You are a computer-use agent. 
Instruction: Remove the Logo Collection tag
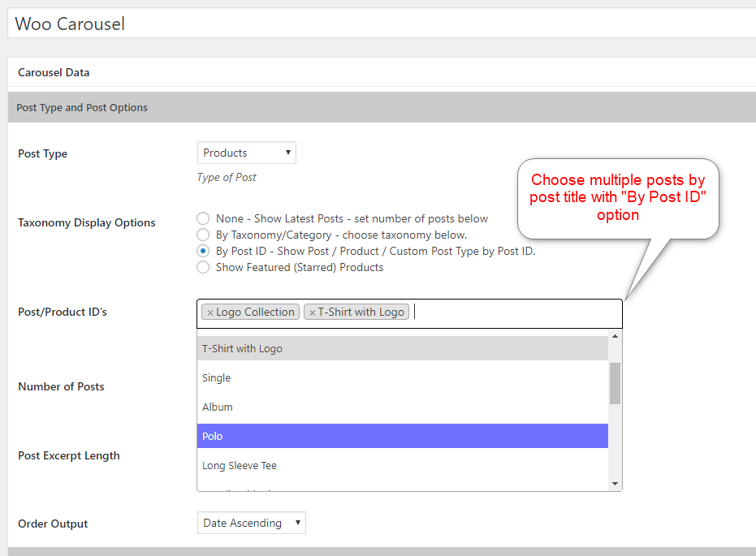coord(210,312)
